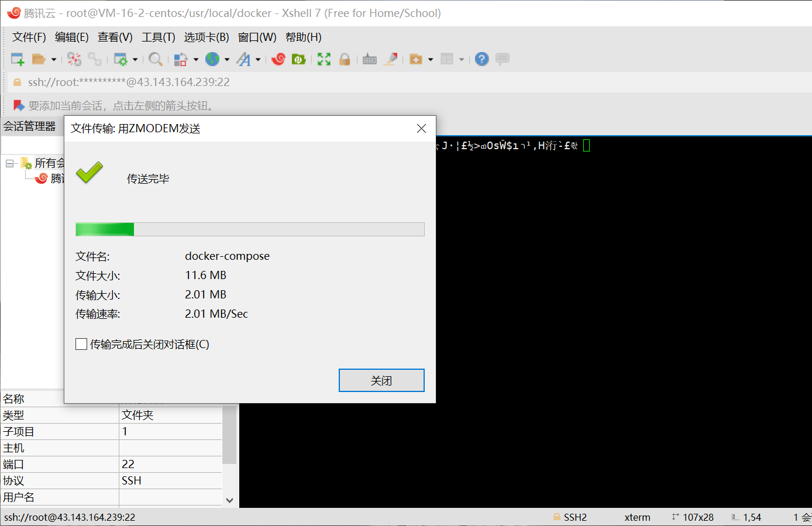Viewport: 812px width, 526px height.
Task: Click the session manager search field
Action: point(32,145)
